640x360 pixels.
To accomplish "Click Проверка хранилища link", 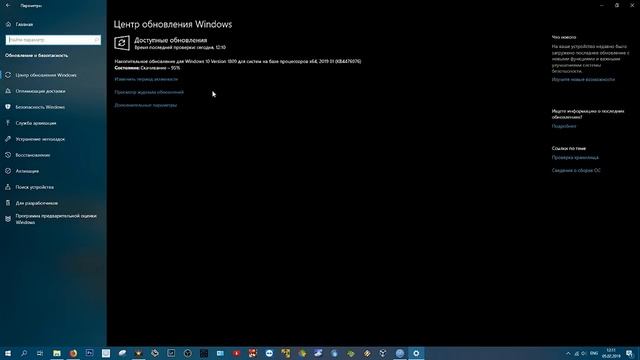I will [x=575, y=158].
